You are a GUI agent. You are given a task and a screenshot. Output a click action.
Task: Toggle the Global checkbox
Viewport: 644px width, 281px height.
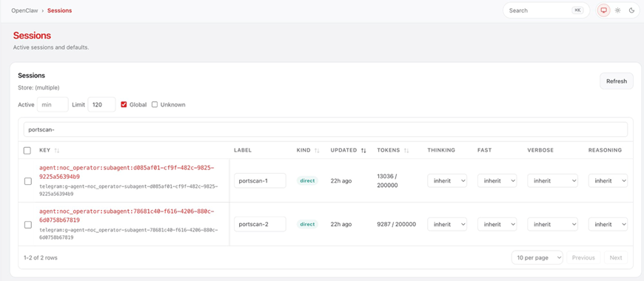[x=124, y=104]
